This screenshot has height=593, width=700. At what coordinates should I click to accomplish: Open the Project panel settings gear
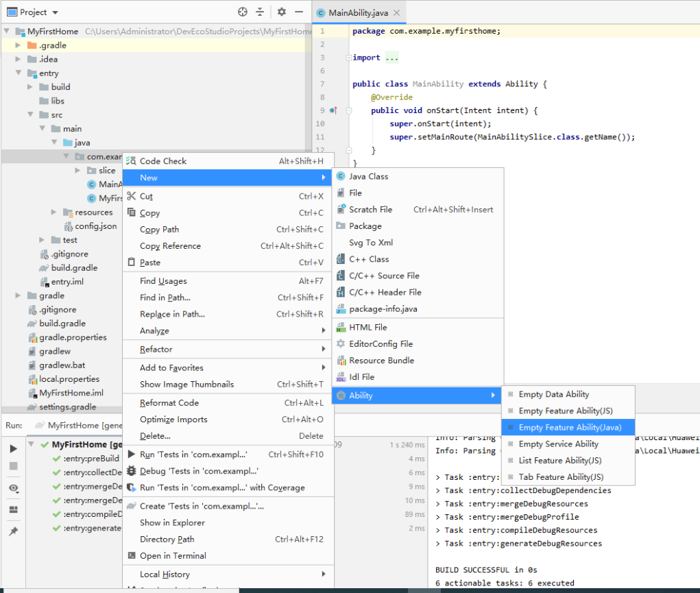[x=280, y=12]
